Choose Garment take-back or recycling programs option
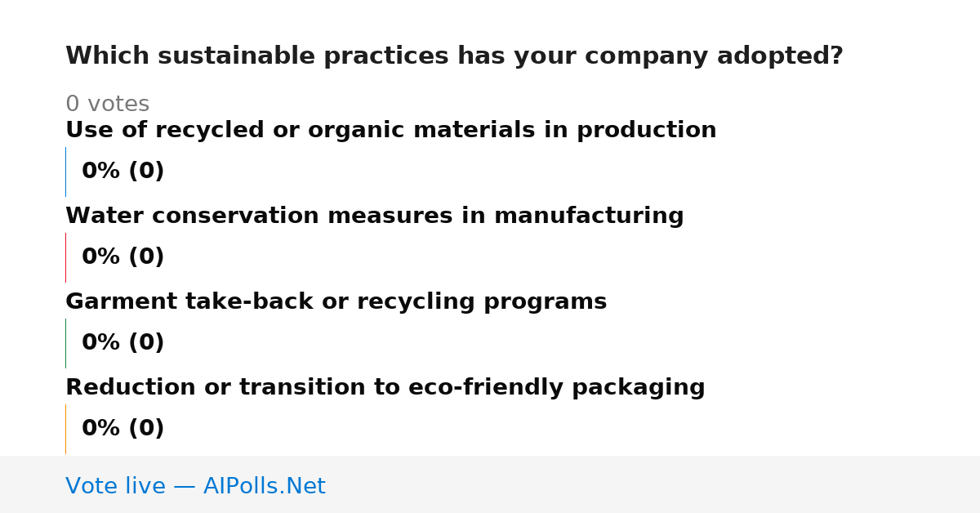This screenshot has width=980, height=513. [x=336, y=302]
